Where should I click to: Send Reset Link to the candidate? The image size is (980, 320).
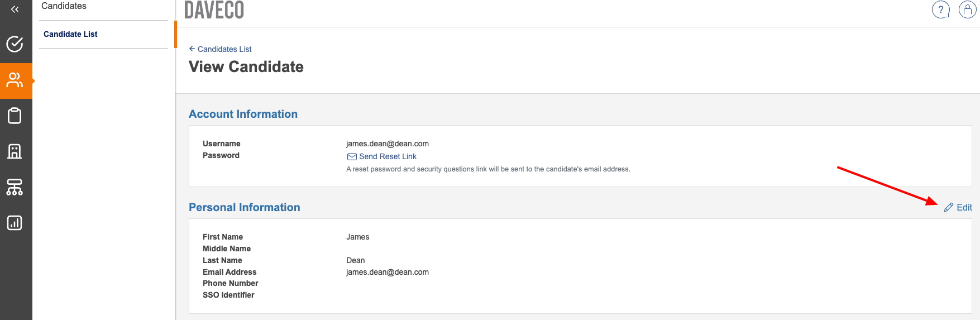tap(388, 157)
